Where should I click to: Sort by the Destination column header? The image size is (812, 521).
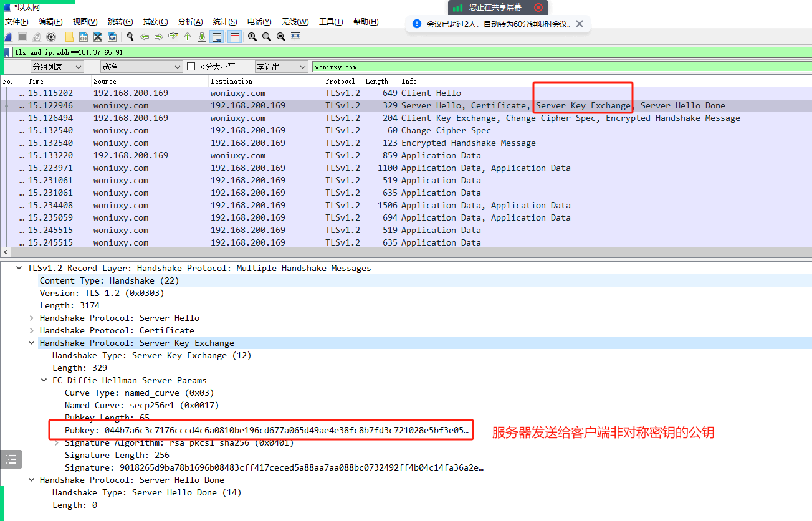click(x=265, y=81)
